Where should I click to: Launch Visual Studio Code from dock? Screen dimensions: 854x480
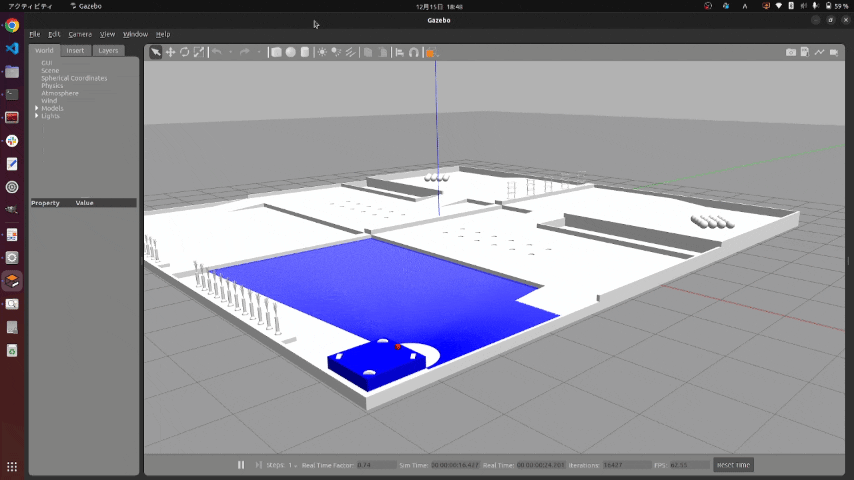point(12,48)
